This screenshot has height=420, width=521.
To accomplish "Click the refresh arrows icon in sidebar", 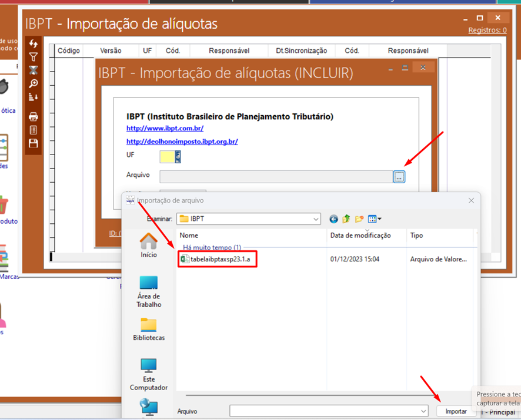I will pos(34,44).
